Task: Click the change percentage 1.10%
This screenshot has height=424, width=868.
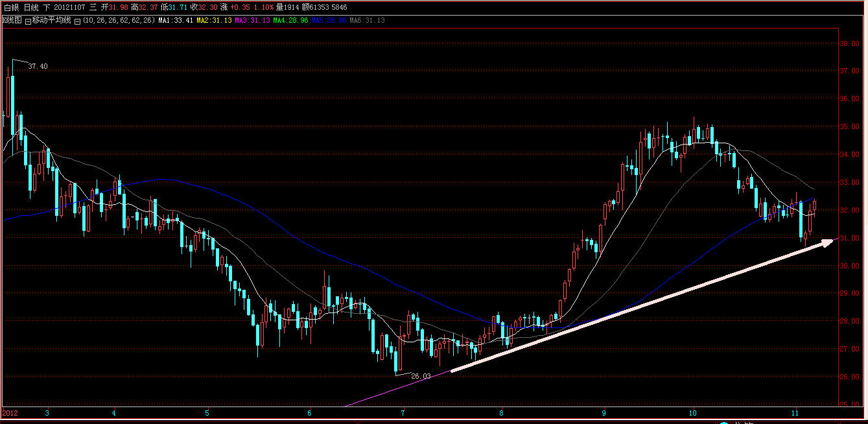Action: tap(263, 7)
